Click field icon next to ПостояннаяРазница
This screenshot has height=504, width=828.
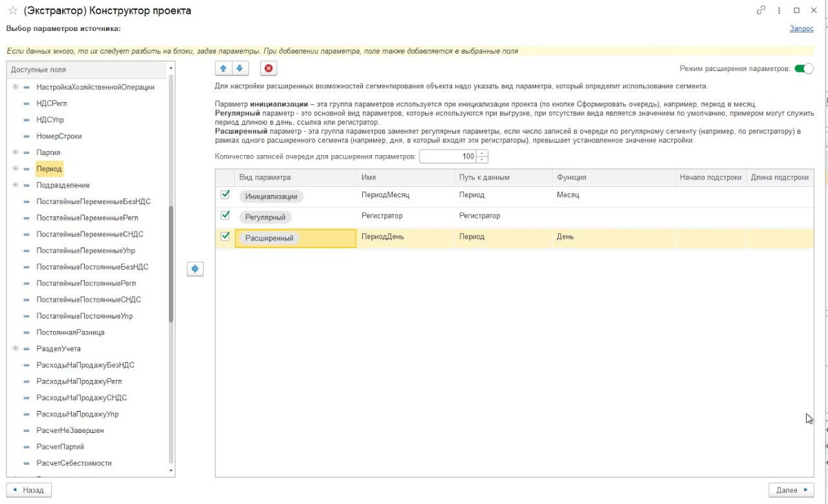pos(27,332)
